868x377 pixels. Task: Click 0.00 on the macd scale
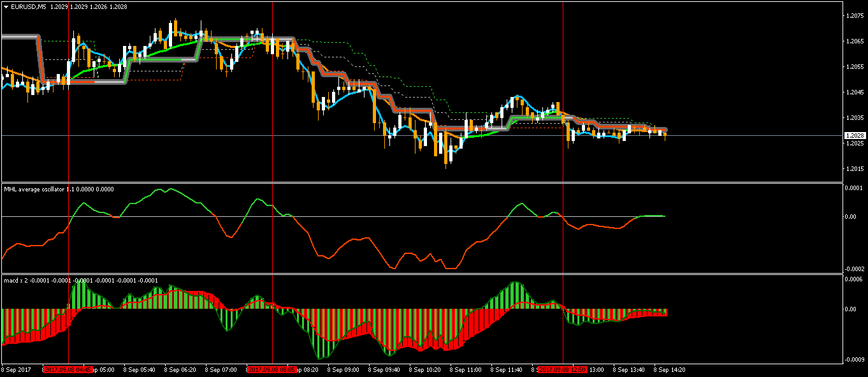point(851,309)
